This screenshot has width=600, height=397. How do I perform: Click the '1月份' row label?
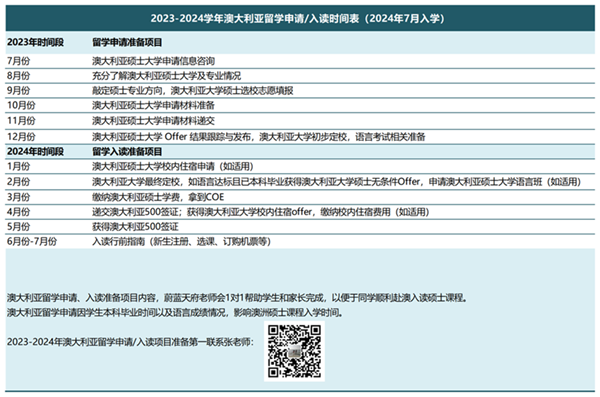tap(18, 166)
